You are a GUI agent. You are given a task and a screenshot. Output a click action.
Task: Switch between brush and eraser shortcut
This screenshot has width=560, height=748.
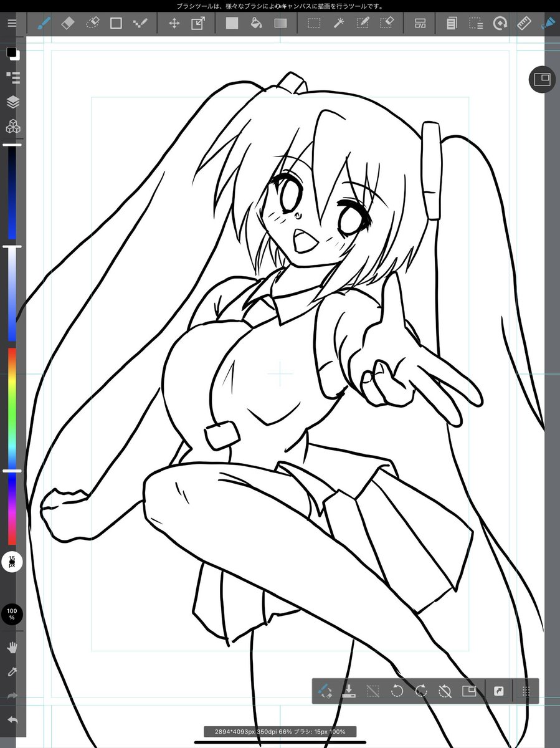pyautogui.click(x=325, y=691)
